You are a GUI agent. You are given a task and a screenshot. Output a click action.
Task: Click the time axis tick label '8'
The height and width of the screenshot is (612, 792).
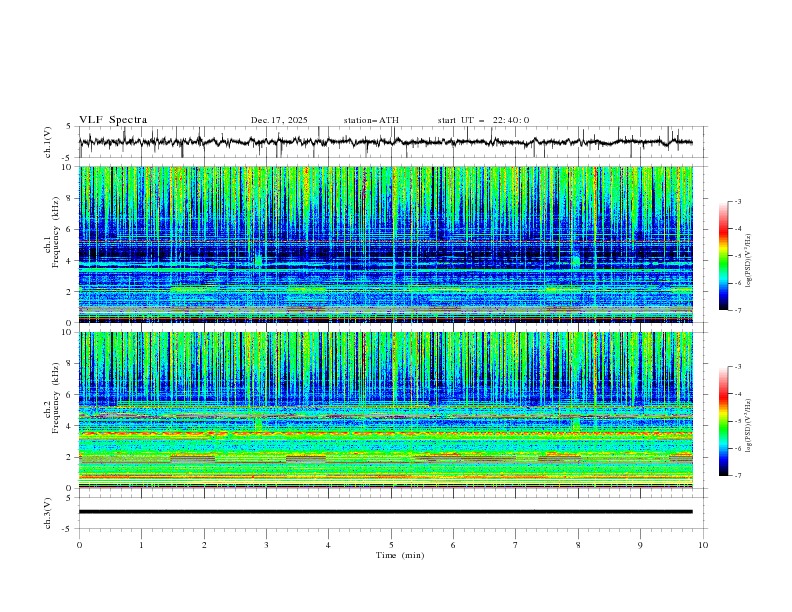[578, 545]
